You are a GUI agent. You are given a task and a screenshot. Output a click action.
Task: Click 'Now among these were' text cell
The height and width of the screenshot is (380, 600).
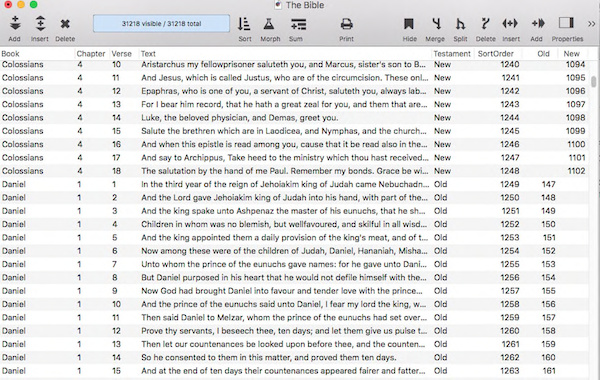pyautogui.click(x=285, y=251)
